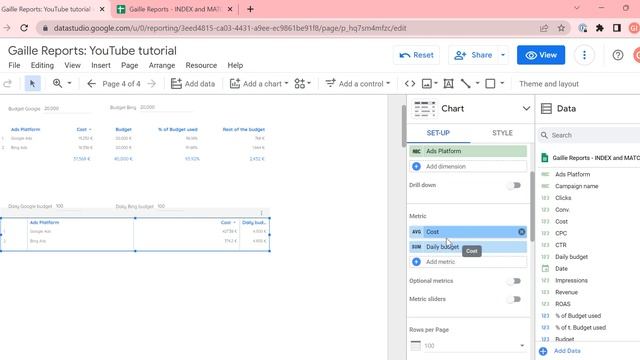Screen dimensions: 640x360
Task: Select the Impressions field
Action: click(571, 280)
